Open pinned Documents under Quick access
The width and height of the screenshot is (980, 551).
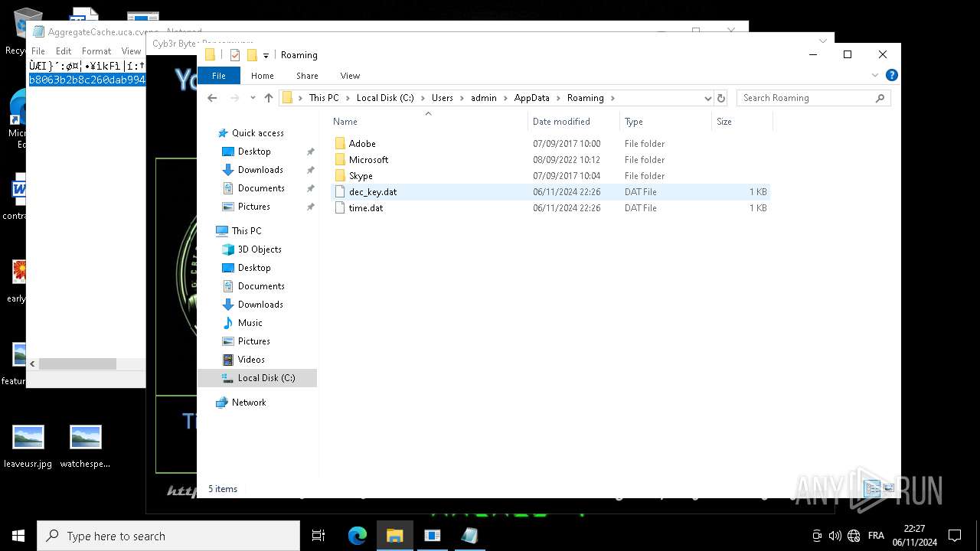[x=261, y=188]
